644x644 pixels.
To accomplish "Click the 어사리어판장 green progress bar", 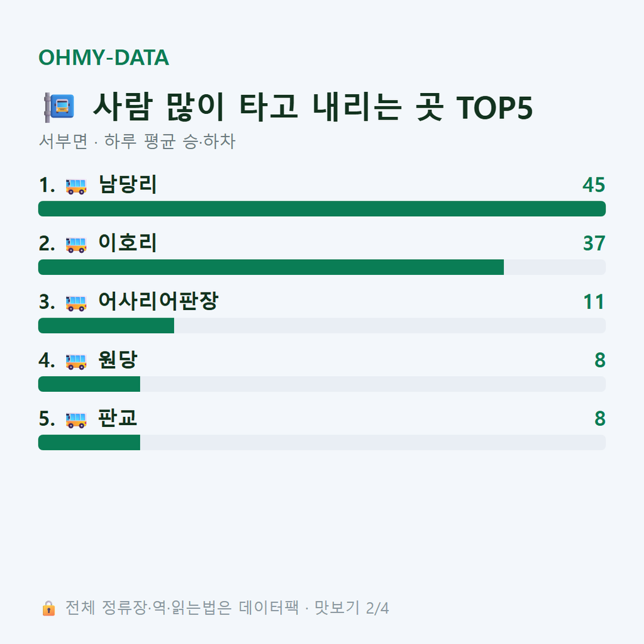I will pyautogui.click(x=106, y=325).
